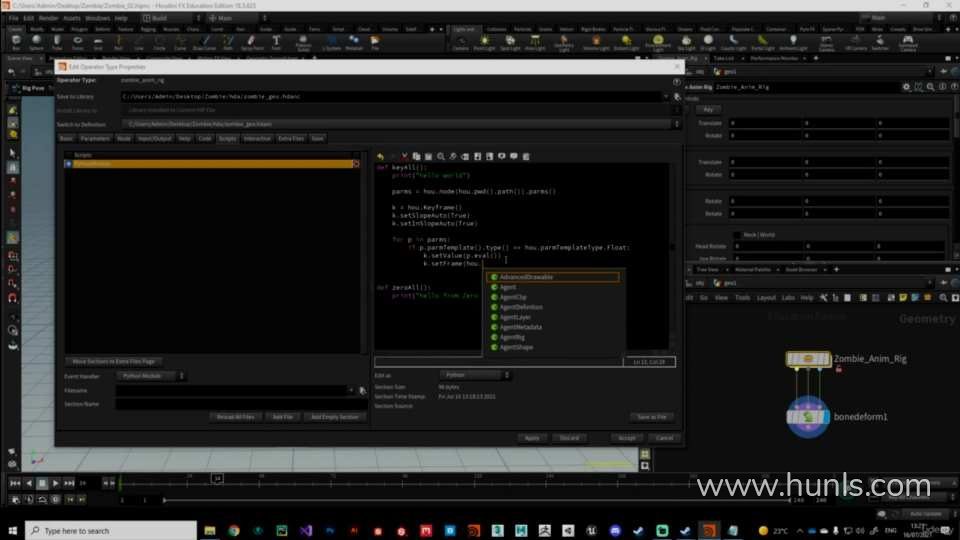Click the Zombie_Anim_Rig node in network
The width and height of the screenshot is (960, 540).
pos(808,359)
